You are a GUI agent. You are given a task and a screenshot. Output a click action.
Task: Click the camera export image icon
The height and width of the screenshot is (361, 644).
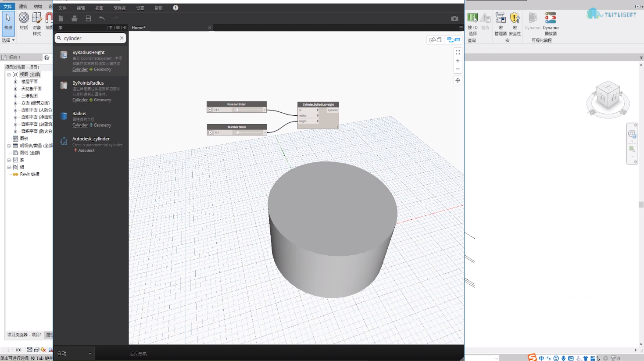(454, 18)
